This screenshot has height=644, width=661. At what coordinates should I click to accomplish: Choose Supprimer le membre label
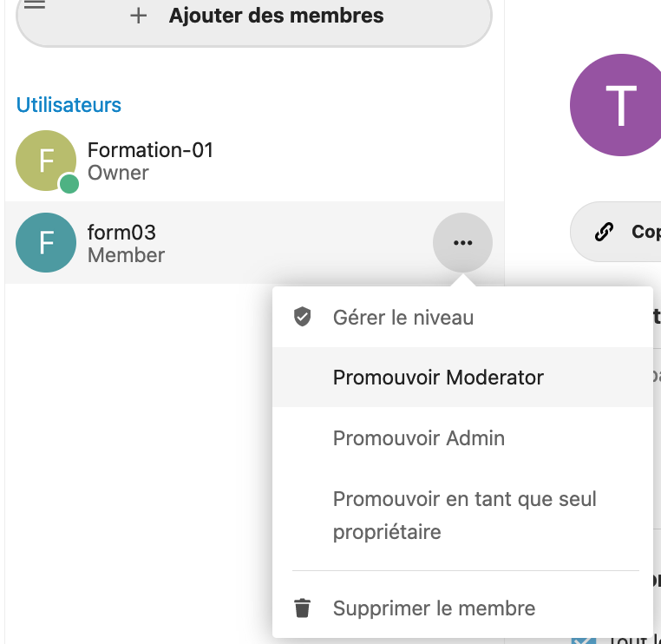pyautogui.click(x=434, y=608)
